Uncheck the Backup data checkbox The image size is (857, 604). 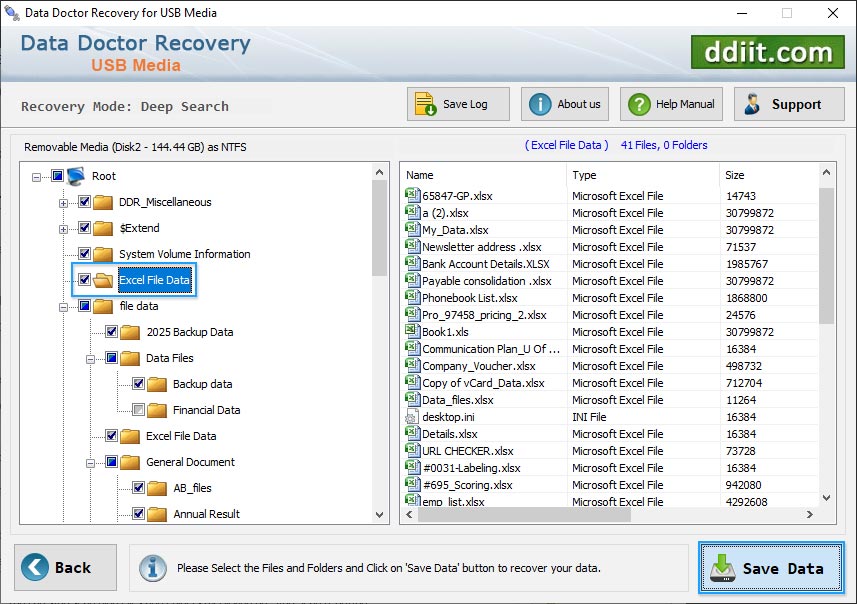click(x=138, y=383)
